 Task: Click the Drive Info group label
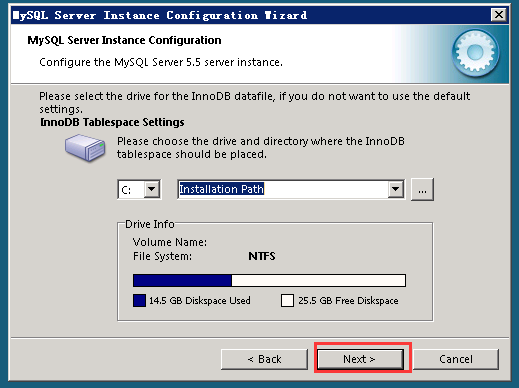point(150,224)
